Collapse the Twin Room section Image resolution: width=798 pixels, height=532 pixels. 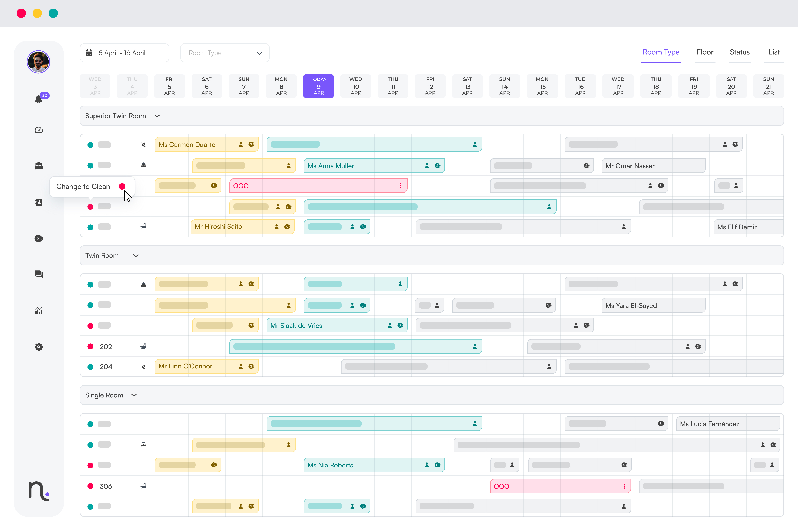point(136,256)
